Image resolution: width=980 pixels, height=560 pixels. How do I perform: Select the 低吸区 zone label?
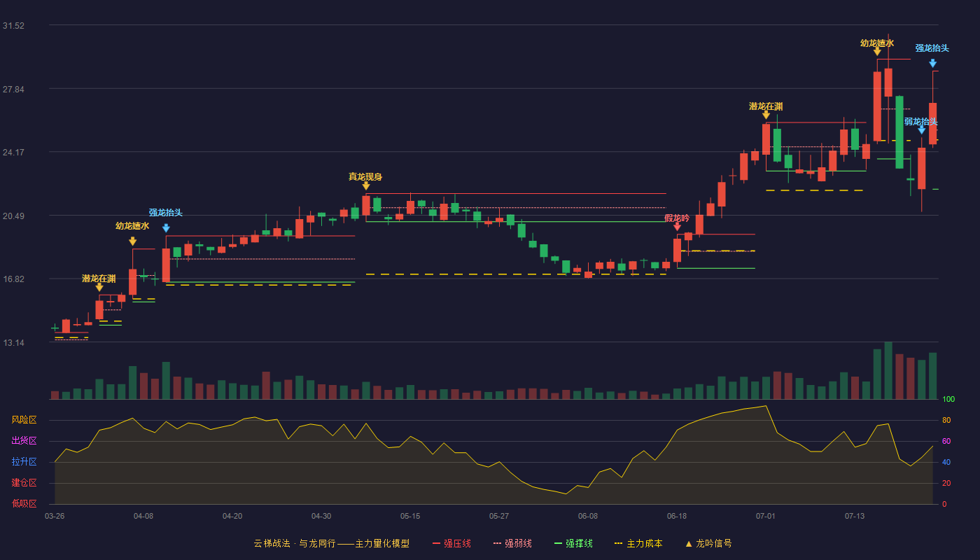point(24,503)
